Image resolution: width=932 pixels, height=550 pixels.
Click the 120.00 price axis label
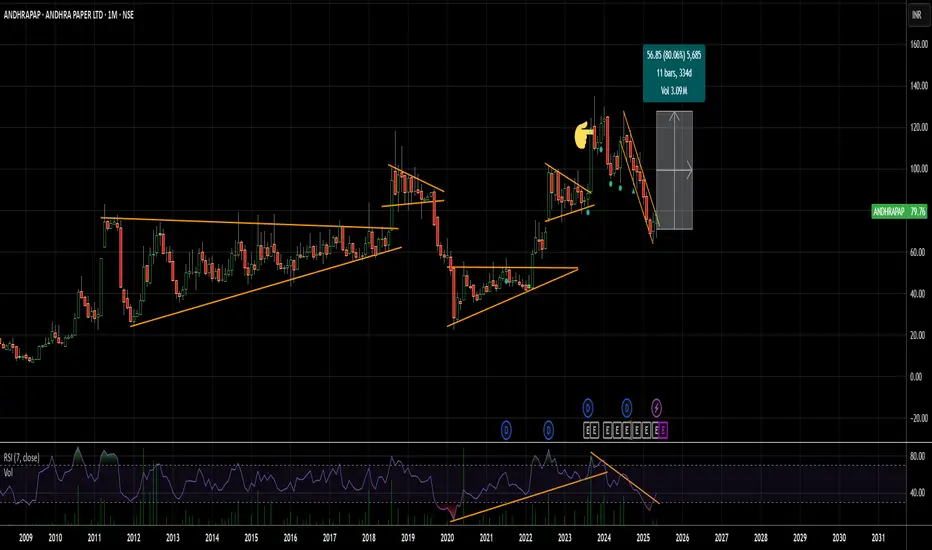[x=918, y=128]
